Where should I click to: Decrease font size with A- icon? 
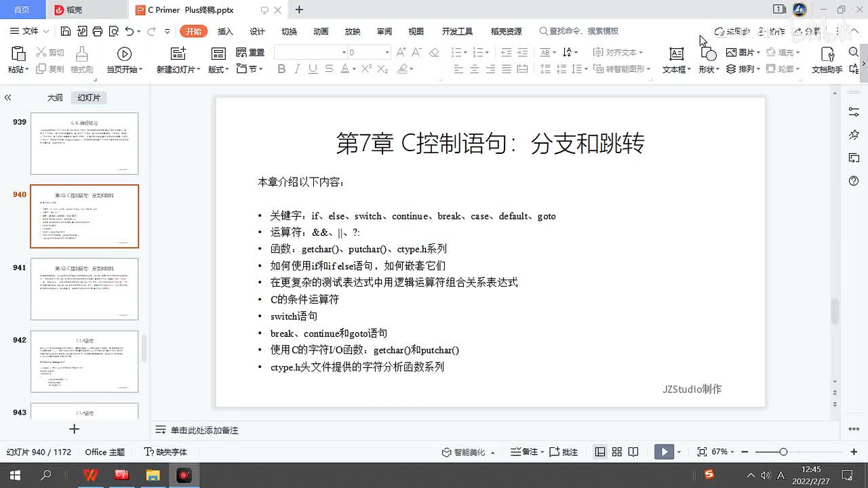click(418, 52)
